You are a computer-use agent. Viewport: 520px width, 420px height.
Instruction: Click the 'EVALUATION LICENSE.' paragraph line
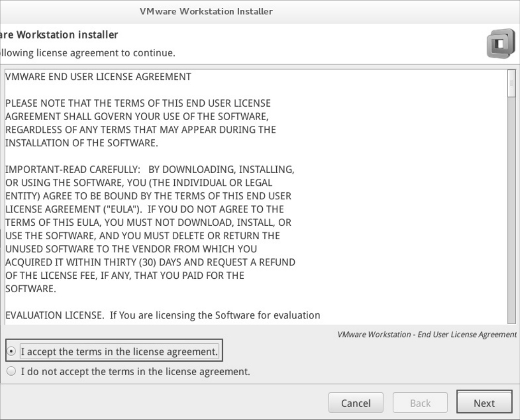click(x=163, y=315)
